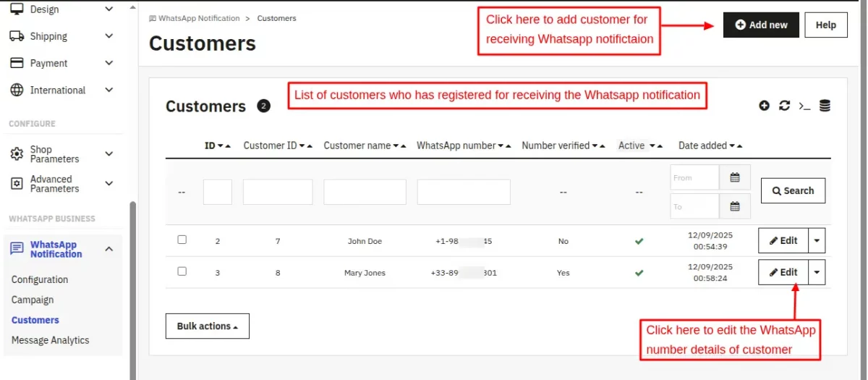
Task: Export to SQL Manager database icon
Action: [x=825, y=106]
